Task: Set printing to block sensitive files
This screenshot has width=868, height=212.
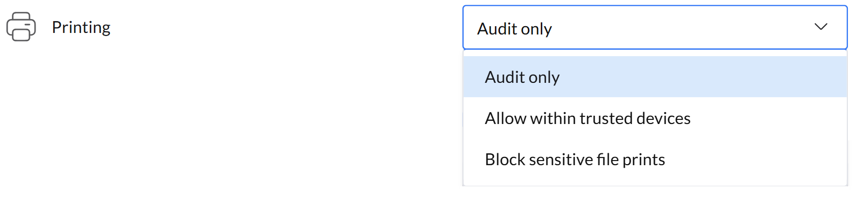Action: click(x=575, y=160)
